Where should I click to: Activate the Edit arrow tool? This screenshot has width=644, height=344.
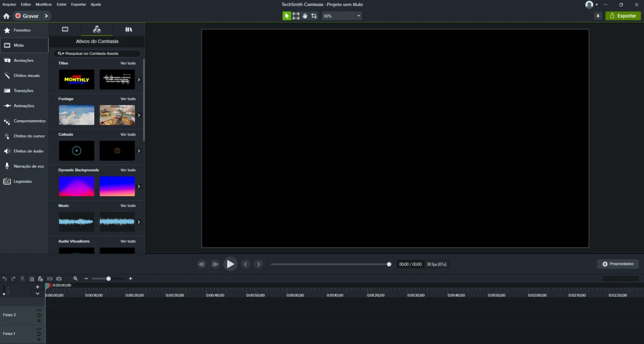click(286, 15)
